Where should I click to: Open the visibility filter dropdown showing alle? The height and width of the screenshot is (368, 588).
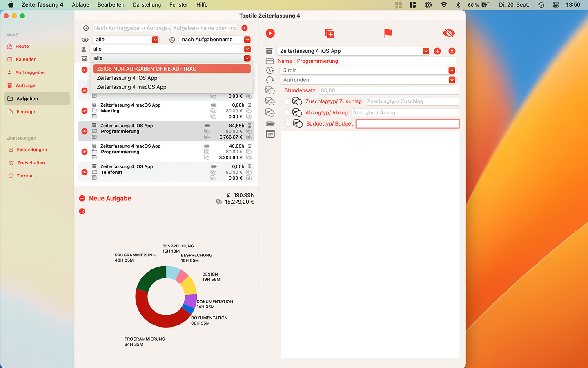click(126, 40)
